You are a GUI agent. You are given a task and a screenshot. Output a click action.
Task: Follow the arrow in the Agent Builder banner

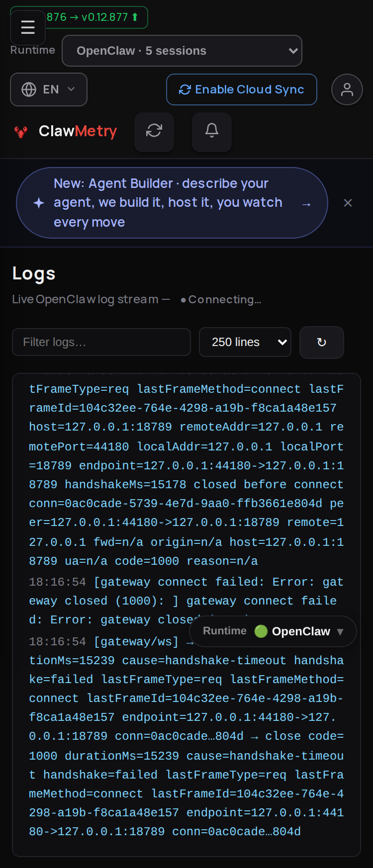(x=306, y=204)
